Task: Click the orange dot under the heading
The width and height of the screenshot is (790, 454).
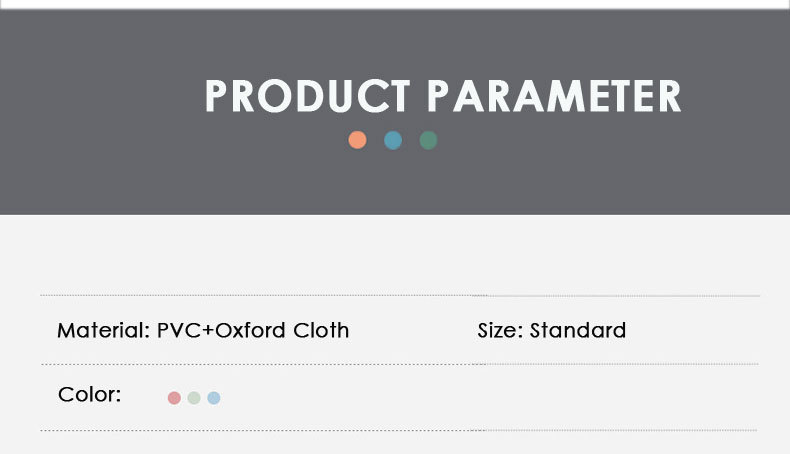Action: coord(357,140)
